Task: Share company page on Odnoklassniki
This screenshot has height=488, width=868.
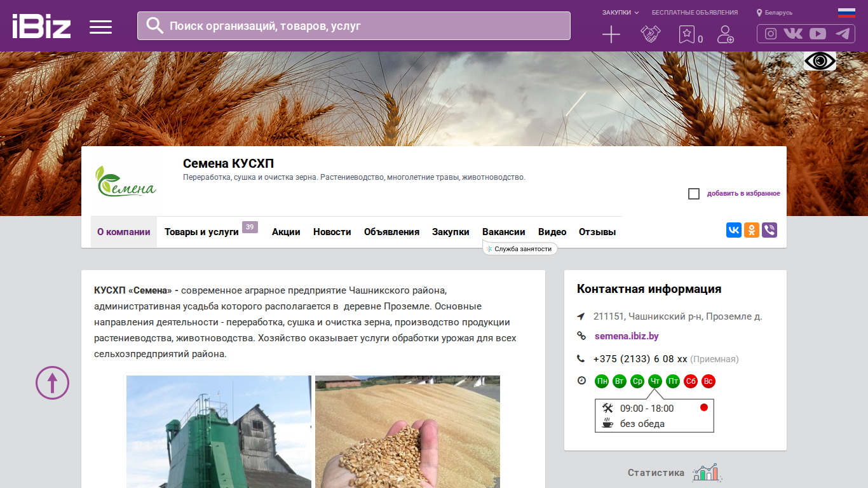Action: (752, 230)
